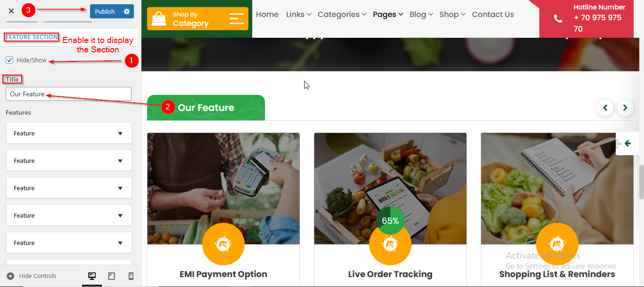Viewport: 644px width, 287px height.
Task: Open publish settings gear icon
Action: 126,11
